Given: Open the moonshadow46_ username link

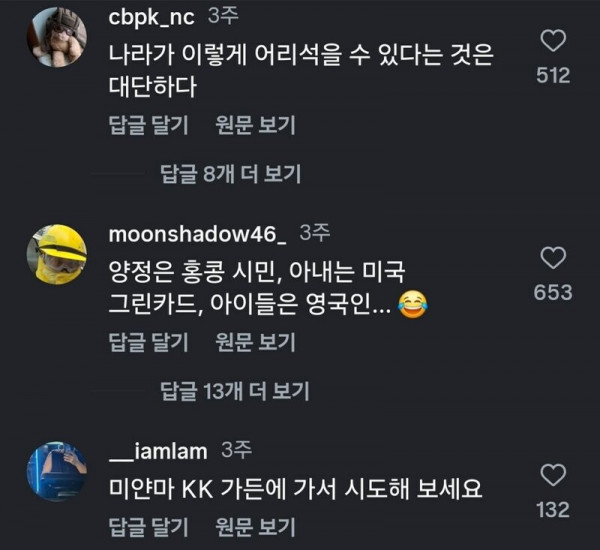Looking at the screenshot, I should point(196,234).
